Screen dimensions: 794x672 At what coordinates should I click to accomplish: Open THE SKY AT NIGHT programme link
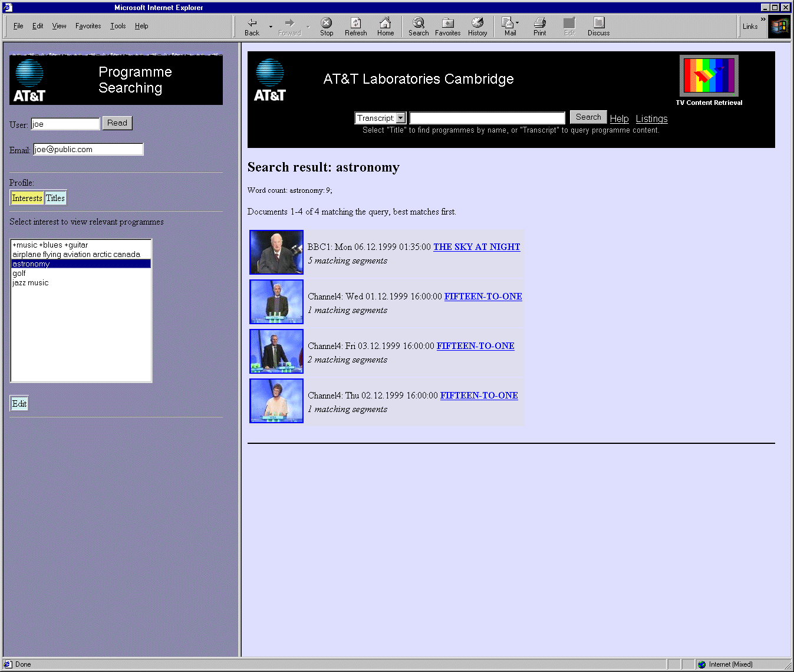(x=476, y=247)
